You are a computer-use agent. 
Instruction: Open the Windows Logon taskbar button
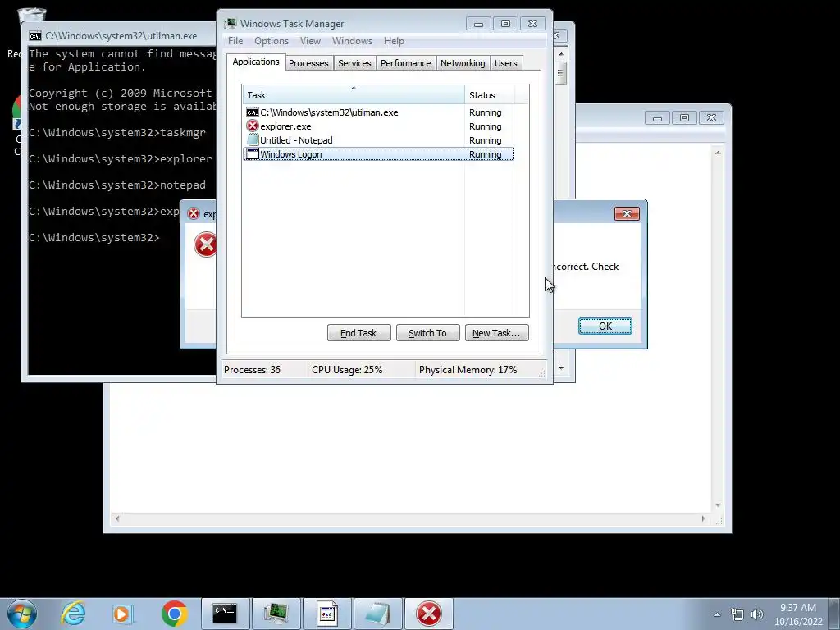click(326, 614)
